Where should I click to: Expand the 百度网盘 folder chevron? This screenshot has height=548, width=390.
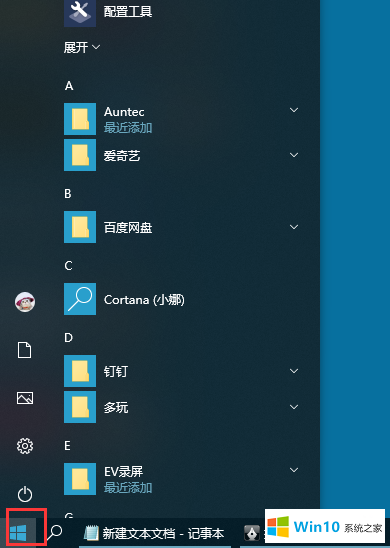point(294,227)
